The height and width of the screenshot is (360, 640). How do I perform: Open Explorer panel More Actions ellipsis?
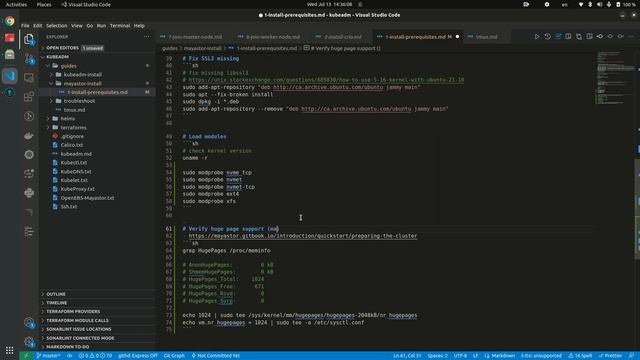click(147, 37)
